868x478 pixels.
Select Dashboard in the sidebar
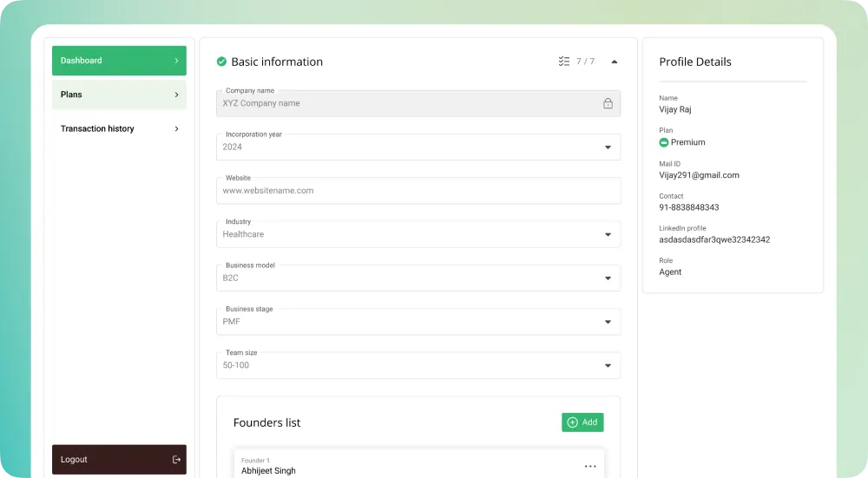119,61
